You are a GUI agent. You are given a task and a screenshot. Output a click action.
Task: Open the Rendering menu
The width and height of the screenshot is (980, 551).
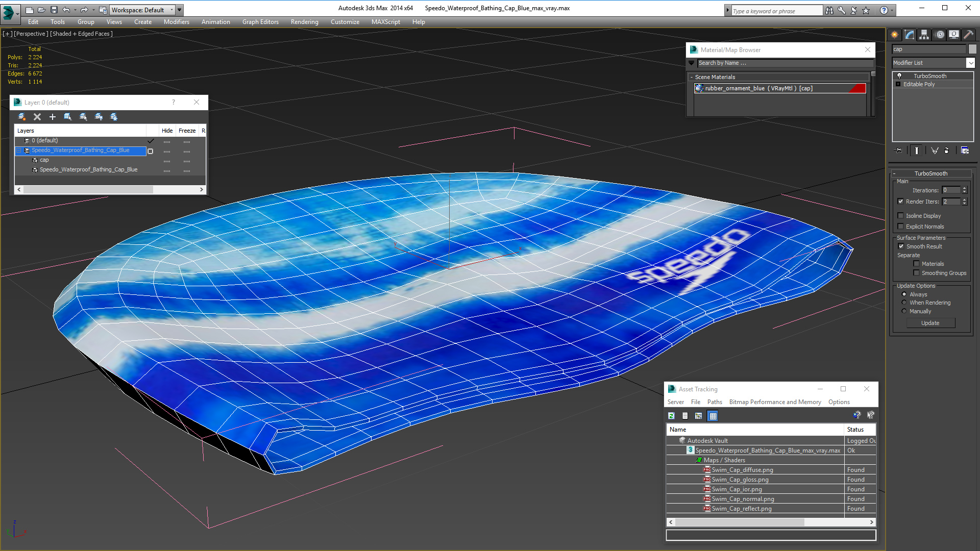point(305,22)
